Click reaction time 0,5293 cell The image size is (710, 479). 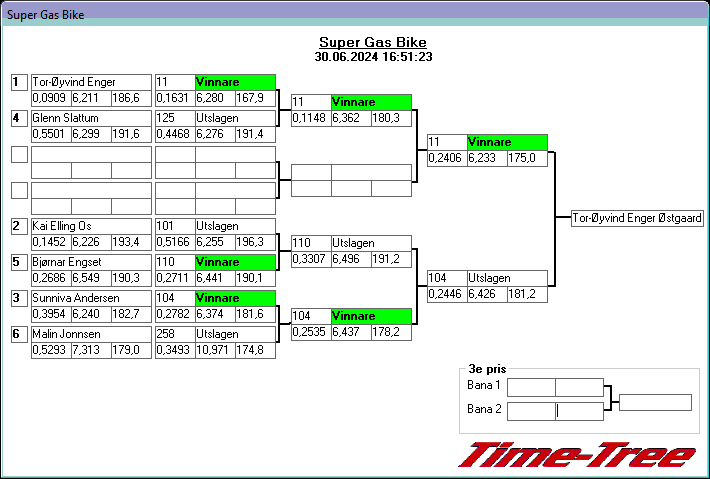tap(51, 350)
